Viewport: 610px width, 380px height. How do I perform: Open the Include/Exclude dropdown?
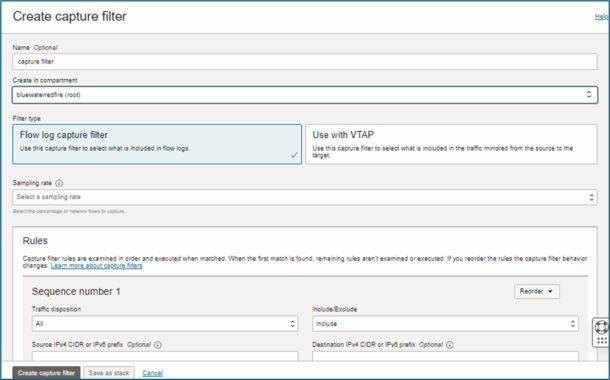[x=445, y=324]
